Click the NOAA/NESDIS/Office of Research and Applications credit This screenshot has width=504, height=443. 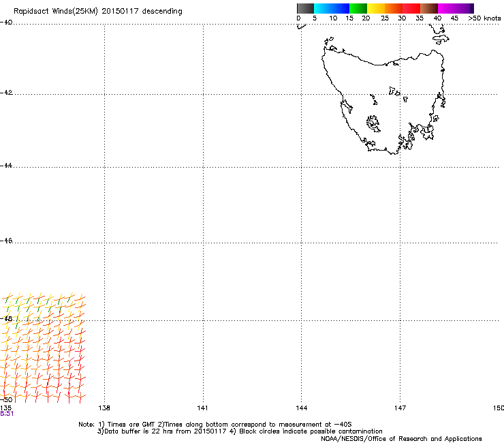[401, 439]
